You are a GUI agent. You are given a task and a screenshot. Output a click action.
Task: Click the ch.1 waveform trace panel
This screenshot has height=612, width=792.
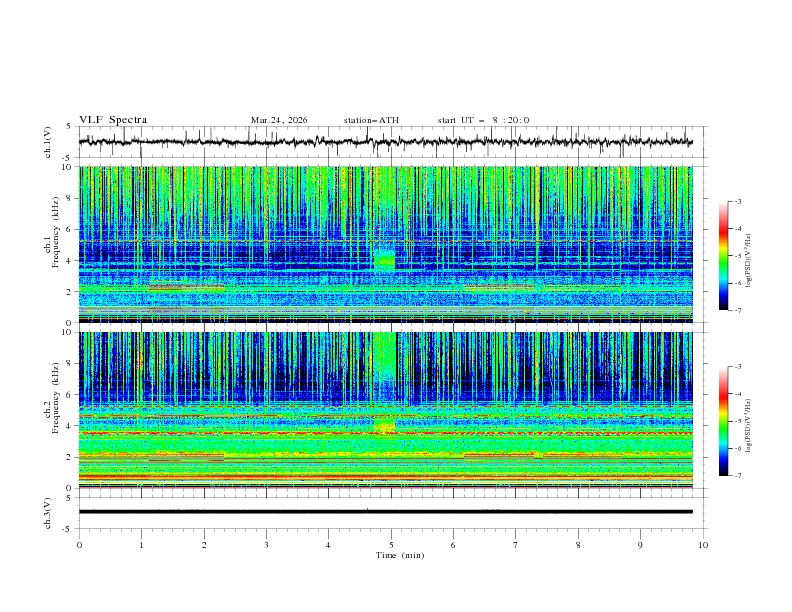(393, 142)
